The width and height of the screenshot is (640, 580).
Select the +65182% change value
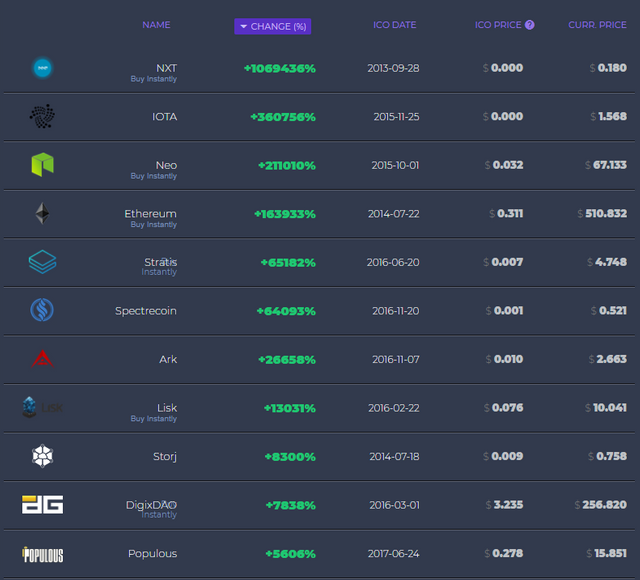(x=288, y=262)
